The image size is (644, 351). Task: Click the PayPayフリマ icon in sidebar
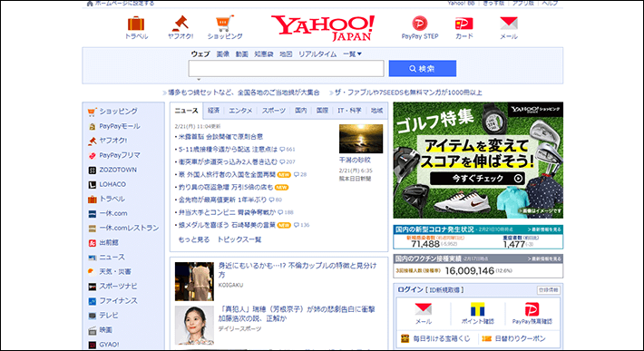[92, 156]
